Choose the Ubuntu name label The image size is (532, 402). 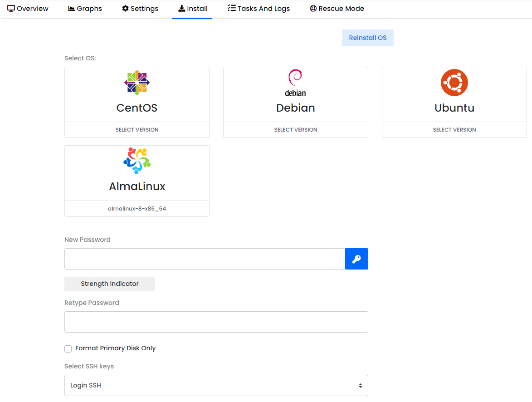pos(454,108)
